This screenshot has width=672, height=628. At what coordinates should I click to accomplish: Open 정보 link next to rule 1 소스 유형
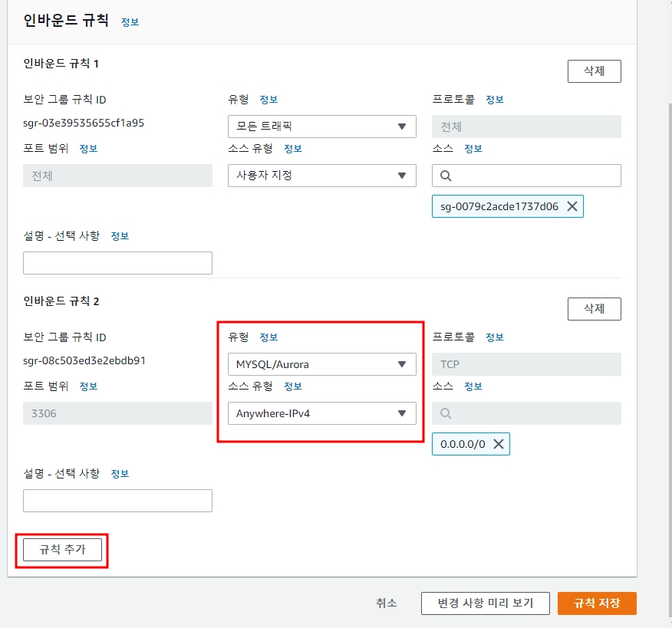click(293, 149)
